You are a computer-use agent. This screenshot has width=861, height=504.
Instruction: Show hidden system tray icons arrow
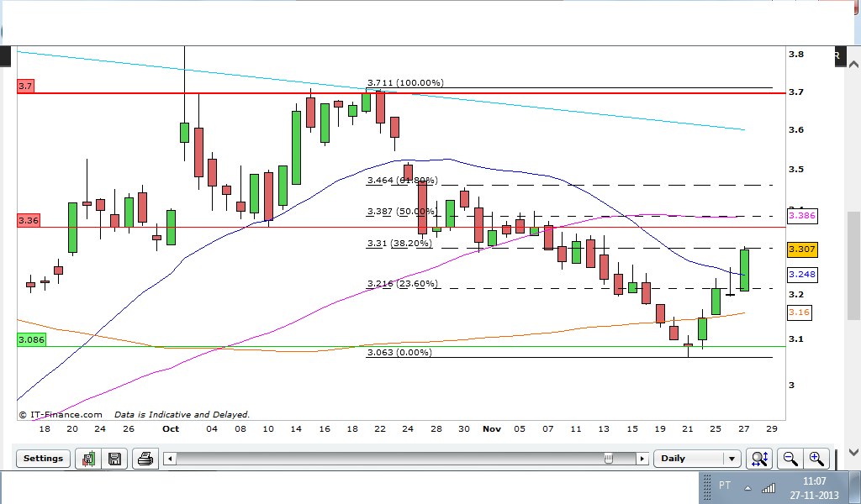click(747, 489)
